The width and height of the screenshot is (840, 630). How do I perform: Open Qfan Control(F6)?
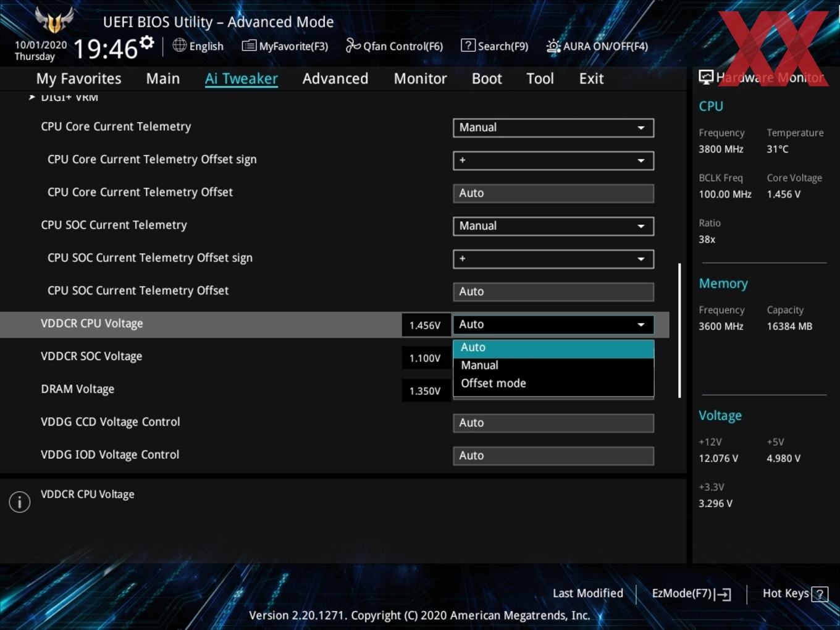(x=394, y=46)
